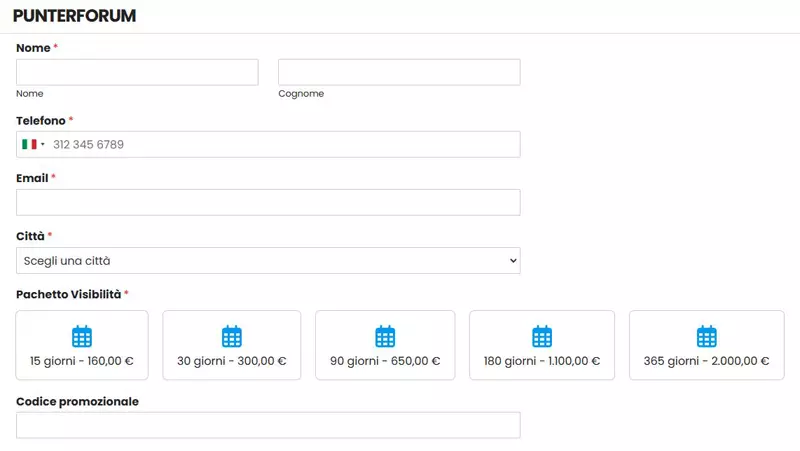Click the Cognome sublabel text
The image size is (800, 451).
coord(301,94)
